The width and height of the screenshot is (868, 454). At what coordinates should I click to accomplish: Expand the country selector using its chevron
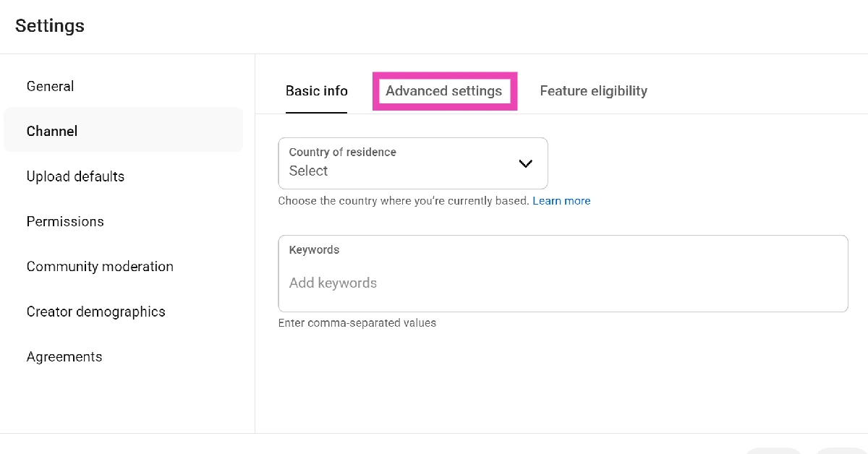(x=525, y=163)
